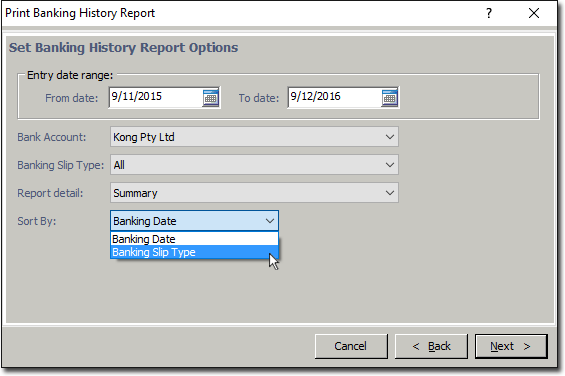Go back with the Back button
This screenshot has width=565, height=376.
coord(431,346)
